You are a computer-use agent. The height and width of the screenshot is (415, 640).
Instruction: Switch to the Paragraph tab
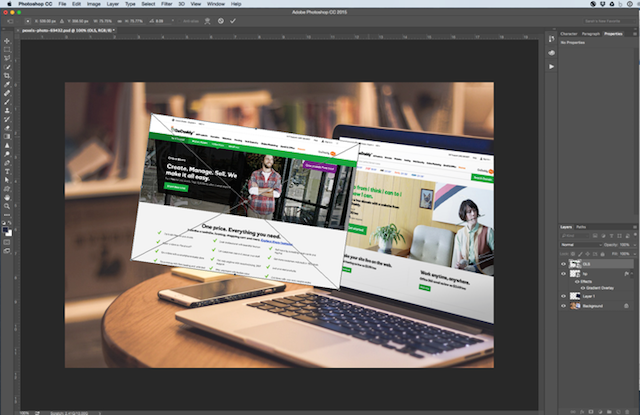pyautogui.click(x=591, y=34)
